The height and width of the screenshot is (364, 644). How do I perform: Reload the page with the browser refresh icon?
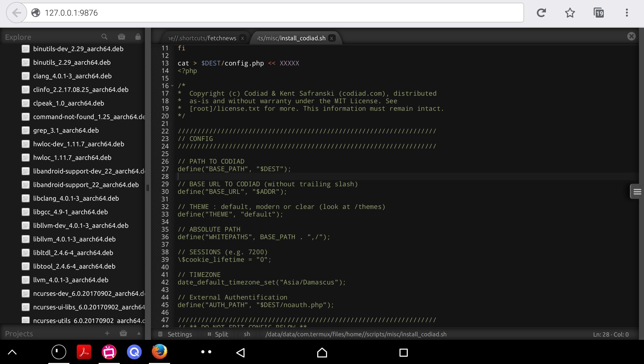click(x=541, y=13)
